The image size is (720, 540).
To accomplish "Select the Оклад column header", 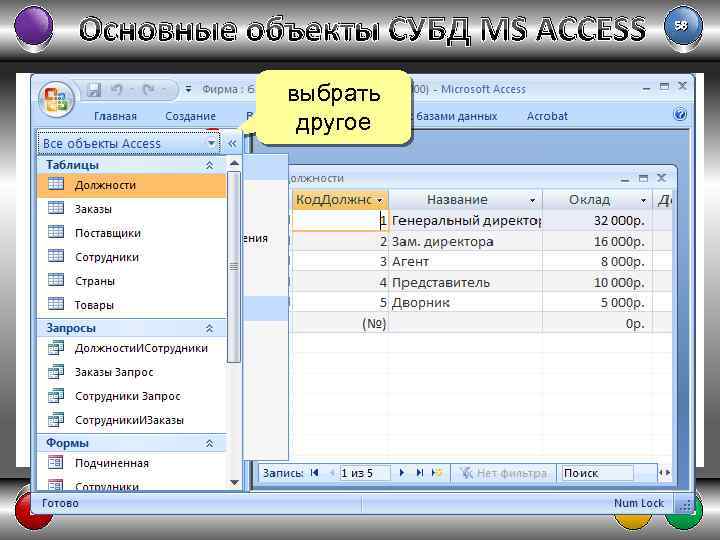I will coord(597,200).
